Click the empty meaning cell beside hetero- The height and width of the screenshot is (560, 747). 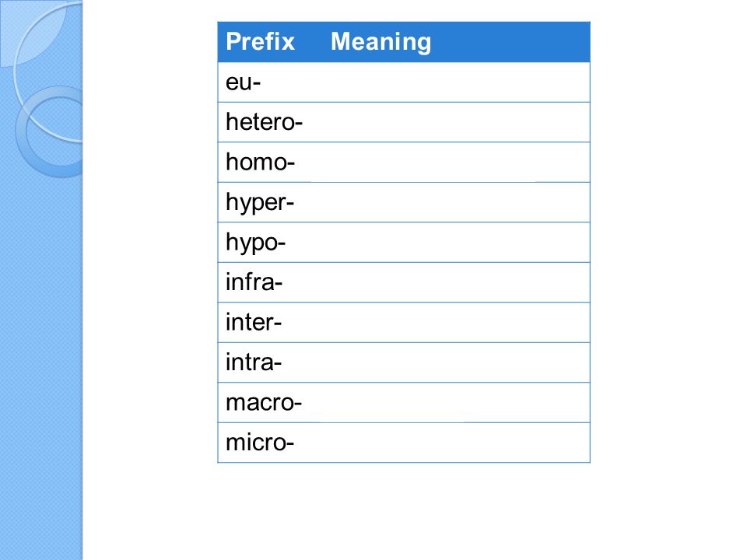[x=458, y=122]
